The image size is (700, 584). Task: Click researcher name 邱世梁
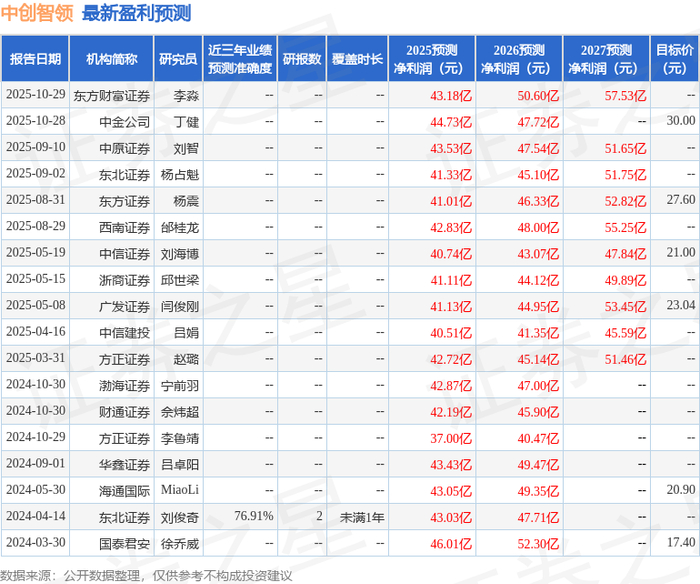pos(180,280)
